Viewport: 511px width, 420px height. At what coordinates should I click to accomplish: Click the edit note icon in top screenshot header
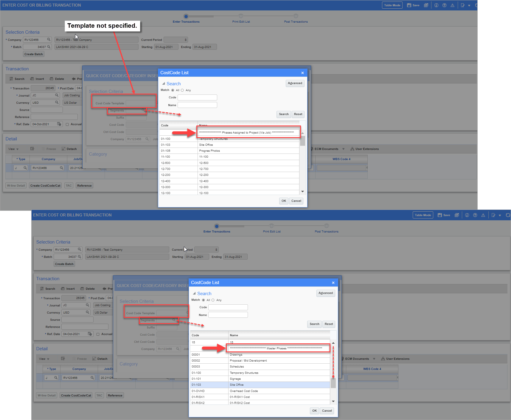pyautogui.click(x=462, y=5)
